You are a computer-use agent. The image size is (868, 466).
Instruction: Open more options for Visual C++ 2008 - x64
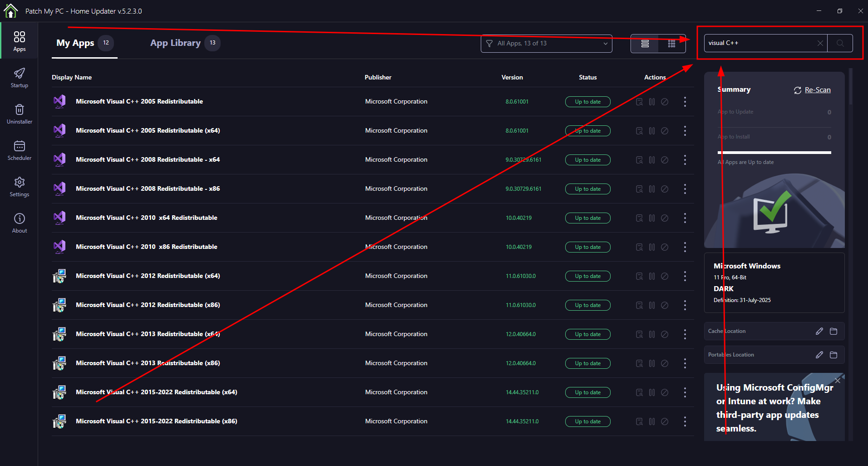pos(685,160)
